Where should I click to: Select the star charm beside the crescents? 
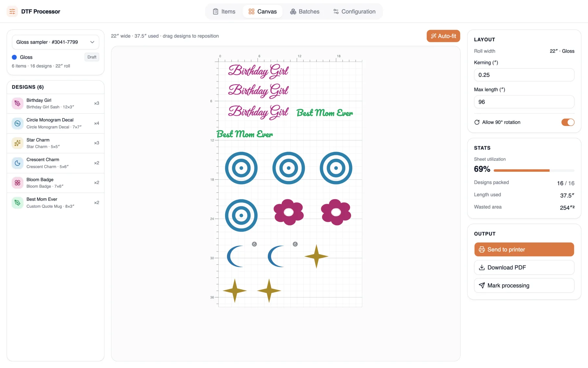316,256
